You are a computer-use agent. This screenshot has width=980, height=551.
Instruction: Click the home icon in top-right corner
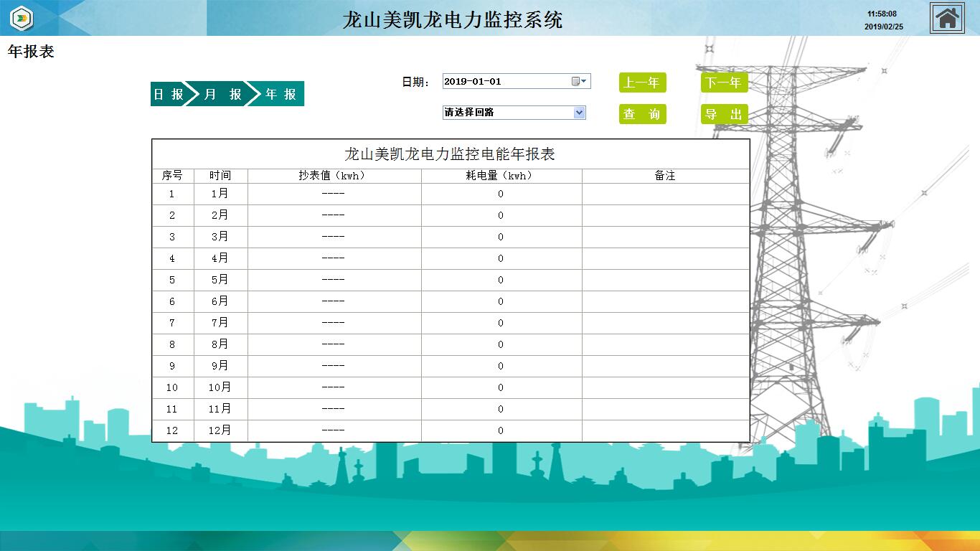(947, 18)
